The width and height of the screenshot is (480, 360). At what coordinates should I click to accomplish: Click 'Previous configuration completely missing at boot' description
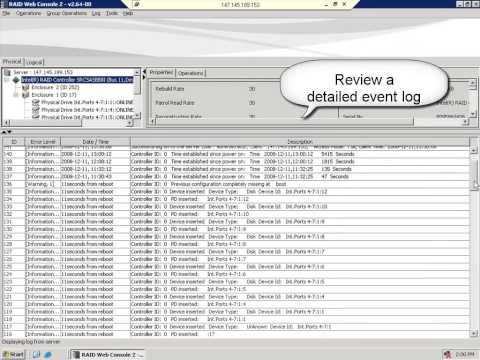(x=228, y=184)
